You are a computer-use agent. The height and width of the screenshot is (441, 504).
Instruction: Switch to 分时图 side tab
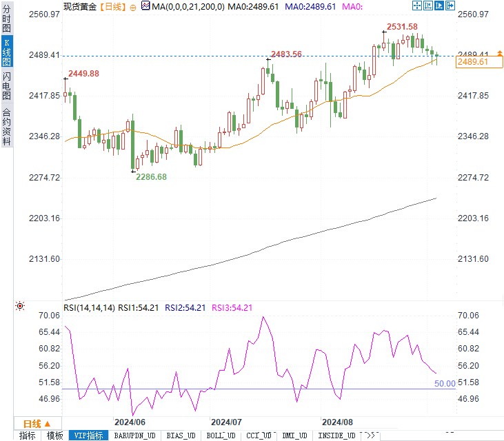[x=6, y=19]
